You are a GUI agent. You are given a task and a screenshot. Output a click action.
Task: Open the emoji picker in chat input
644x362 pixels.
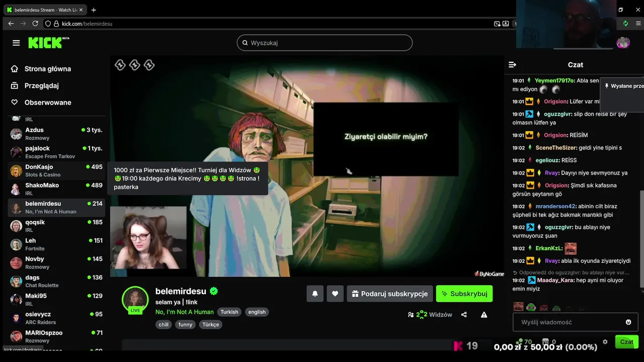(x=628, y=322)
